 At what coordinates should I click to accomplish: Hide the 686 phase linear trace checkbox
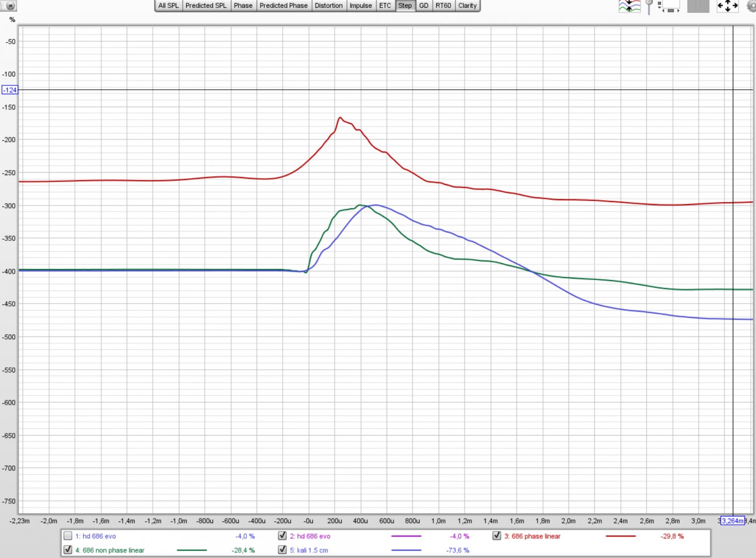point(497,536)
